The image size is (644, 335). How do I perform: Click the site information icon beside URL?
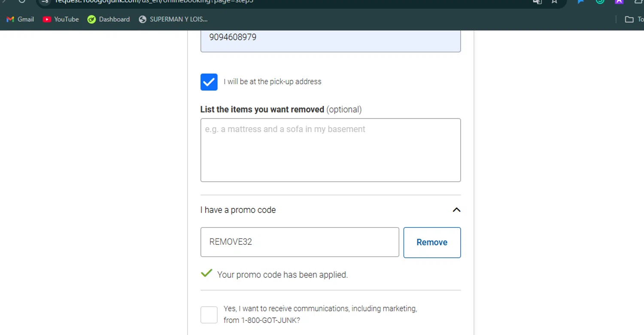(x=45, y=2)
